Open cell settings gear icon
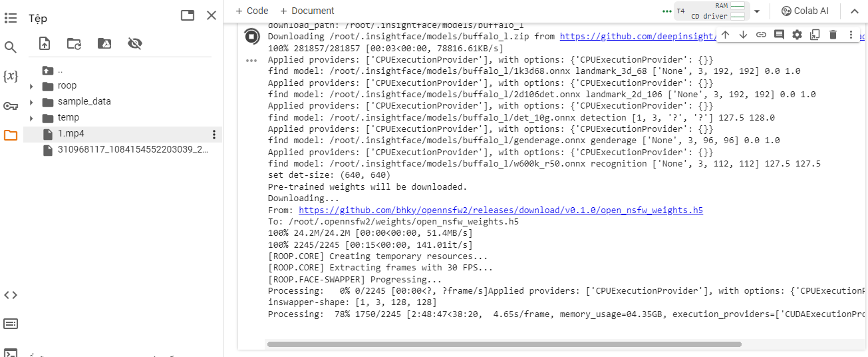 click(797, 35)
